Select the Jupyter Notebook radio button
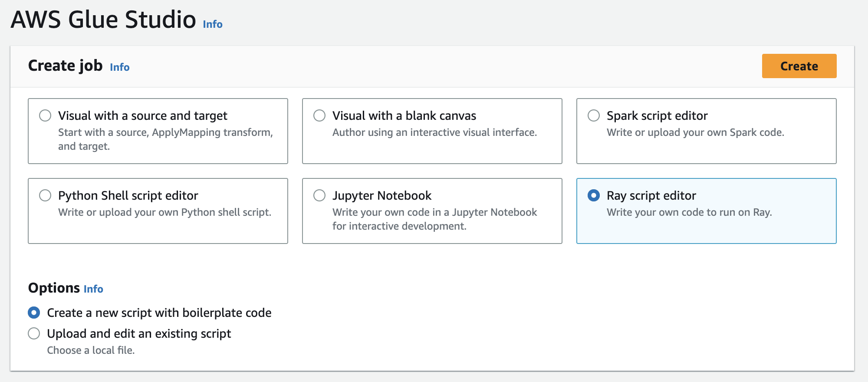This screenshot has height=382, width=868. [x=319, y=195]
